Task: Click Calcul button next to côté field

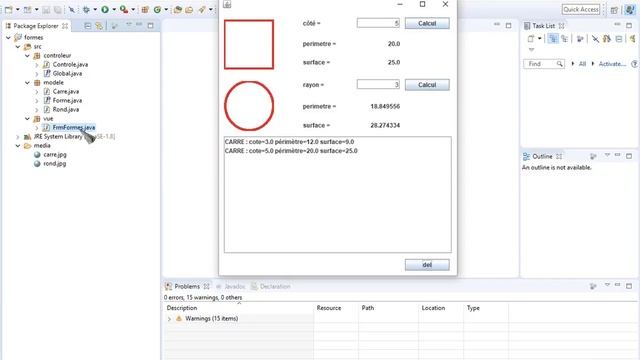Action: point(427,23)
